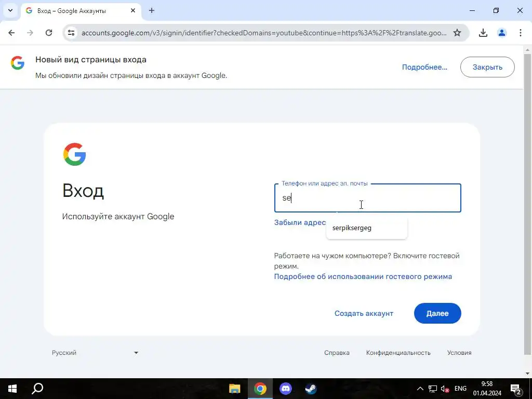Close the 'Вход – Google Аккаунты' tab
The width and height of the screenshot is (532, 399).
point(133,10)
